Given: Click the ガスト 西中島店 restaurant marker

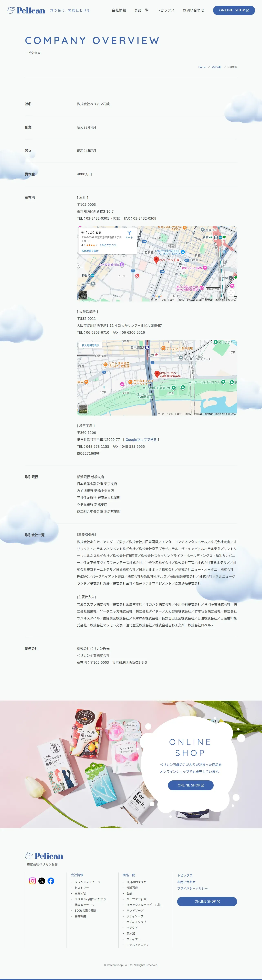Looking at the screenshot, I should (105, 364).
